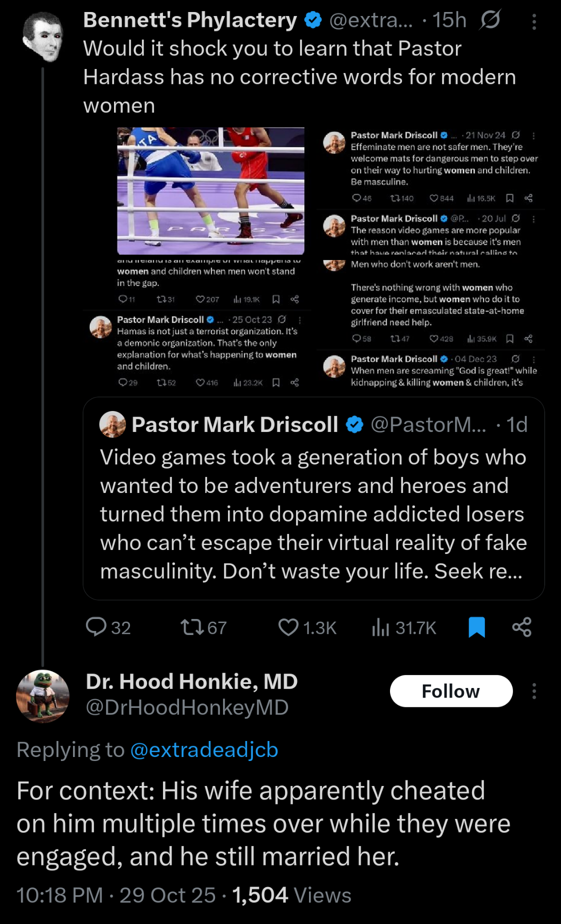Open Bennett's Phylactery profile picture
561x924 pixels.
(x=43, y=37)
